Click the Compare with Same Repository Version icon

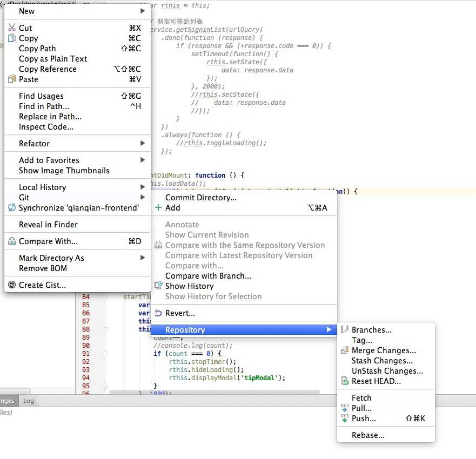click(x=158, y=245)
